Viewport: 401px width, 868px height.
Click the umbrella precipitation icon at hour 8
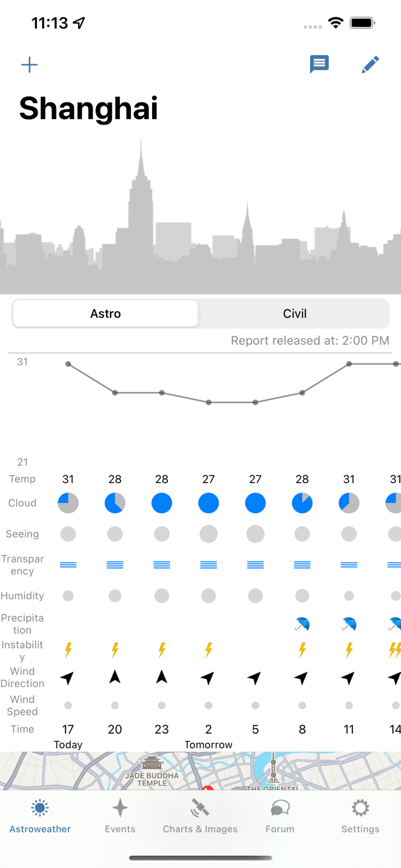coord(302,624)
